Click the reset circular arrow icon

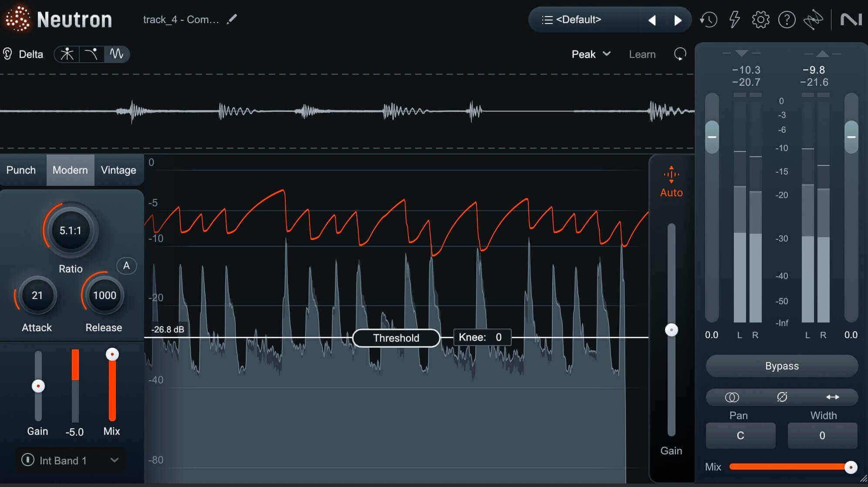coord(680,54)
